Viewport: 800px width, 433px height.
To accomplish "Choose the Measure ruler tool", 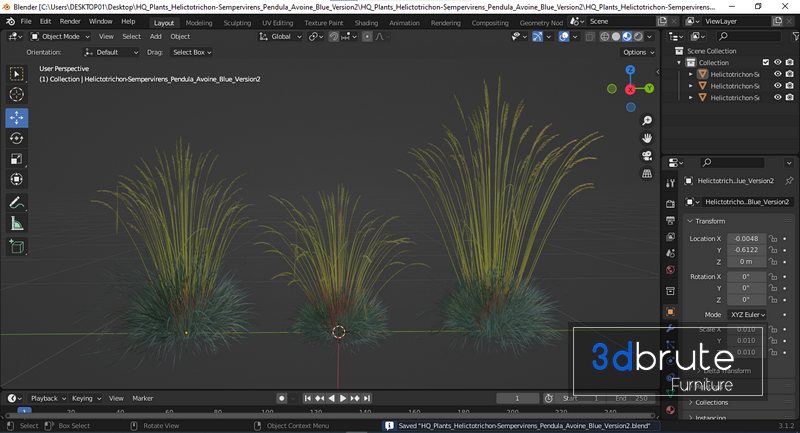I will (17, 223).
